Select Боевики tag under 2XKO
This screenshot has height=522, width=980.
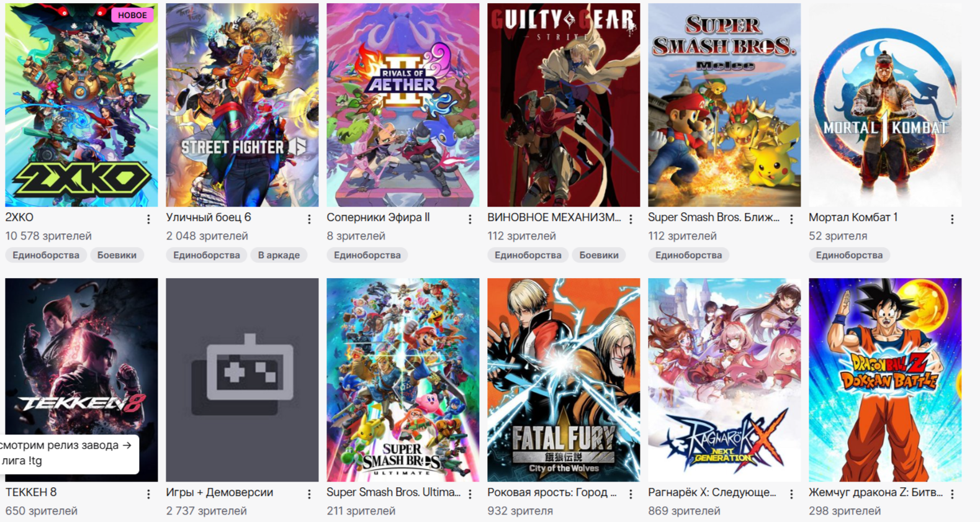tap(117, 255)
